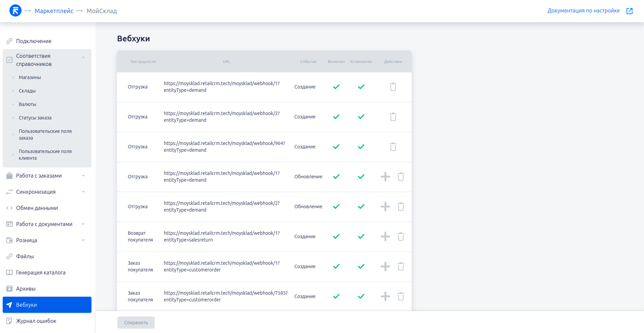Click plus icon for webhook/2 update row
This screenshot has height=333, width=644.
[x=385, y=207]
